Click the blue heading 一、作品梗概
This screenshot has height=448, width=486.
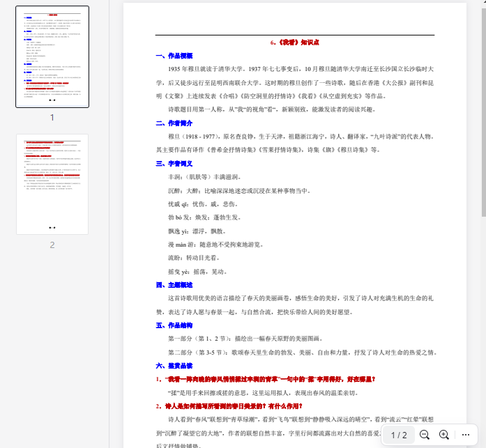click(174, 56)
